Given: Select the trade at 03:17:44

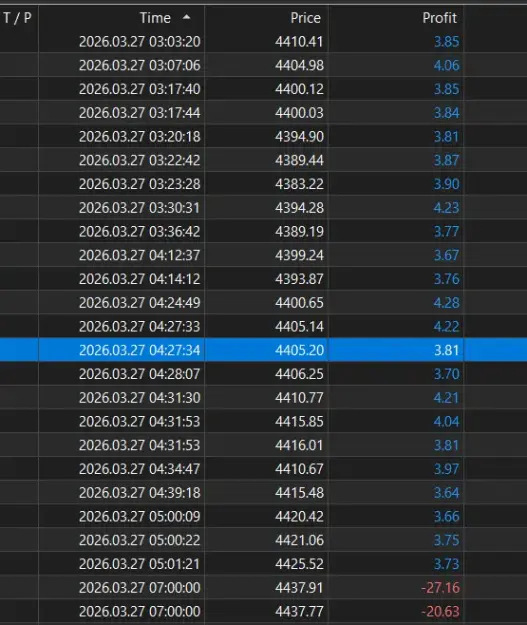Looking at the screenshot, I should click(x=264, y=113).
